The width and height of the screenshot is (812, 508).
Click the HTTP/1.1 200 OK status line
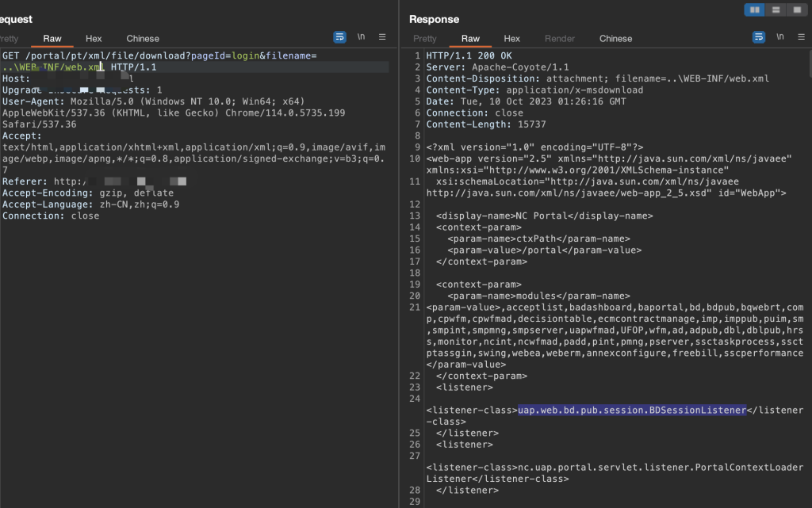469,55
